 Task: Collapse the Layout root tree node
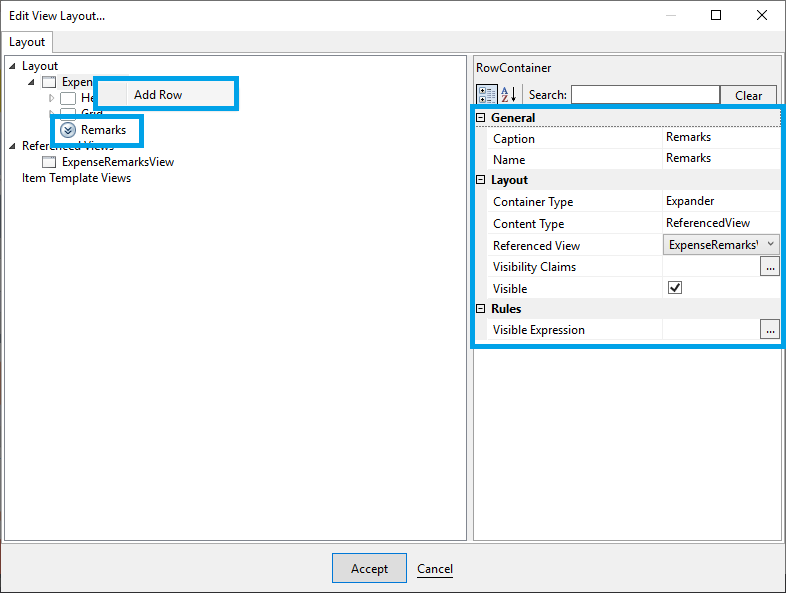[13, 66]
